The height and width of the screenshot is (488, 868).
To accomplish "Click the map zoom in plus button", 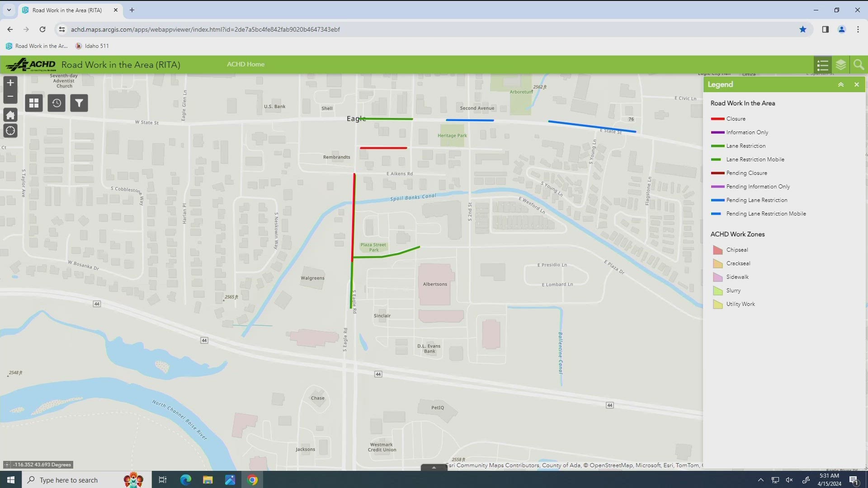I will pos(10,83).
